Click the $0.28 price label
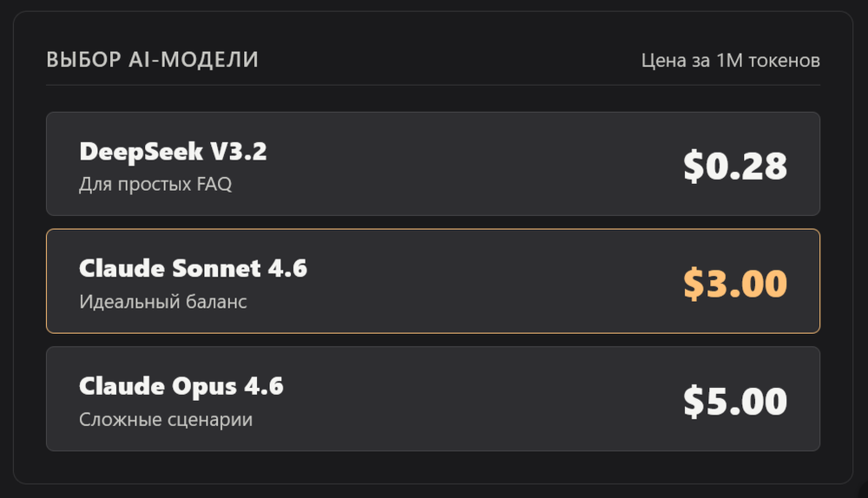 (x=734, y=166)
